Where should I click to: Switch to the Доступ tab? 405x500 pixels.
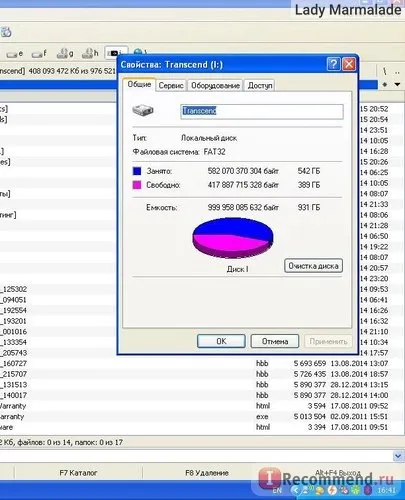(260, 85)
